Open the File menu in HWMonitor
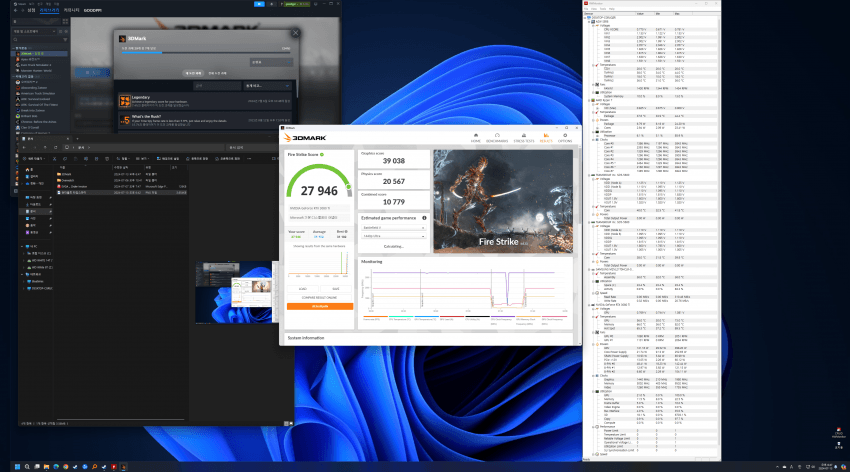Screen dimensions: 850x472 pyautogui.click(x=586, y=9)
